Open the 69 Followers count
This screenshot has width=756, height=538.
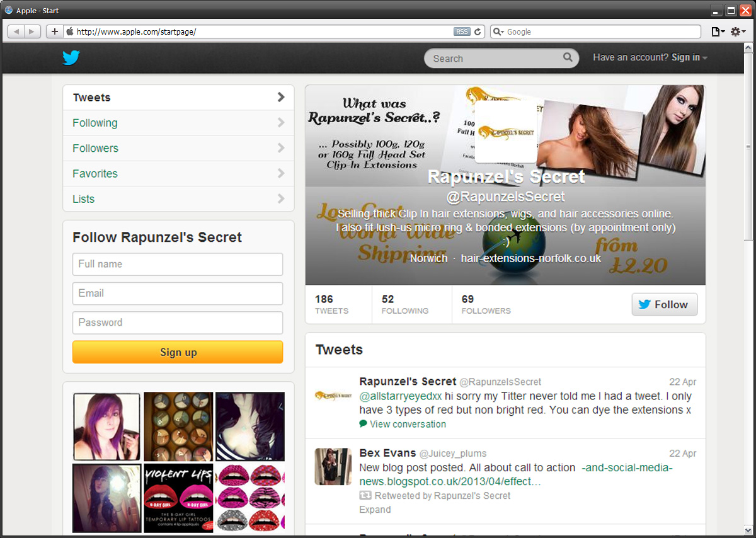click(x=486, y=304)
